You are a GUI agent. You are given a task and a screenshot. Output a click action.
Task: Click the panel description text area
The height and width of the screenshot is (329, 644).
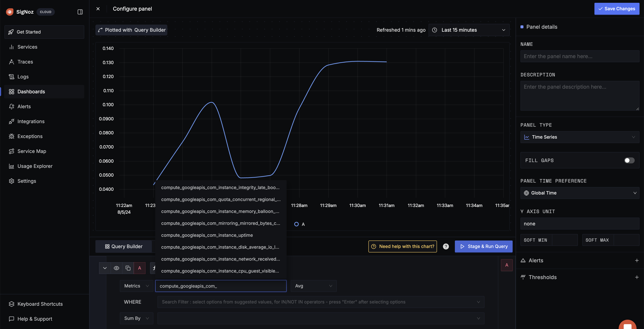pos(580,96)
